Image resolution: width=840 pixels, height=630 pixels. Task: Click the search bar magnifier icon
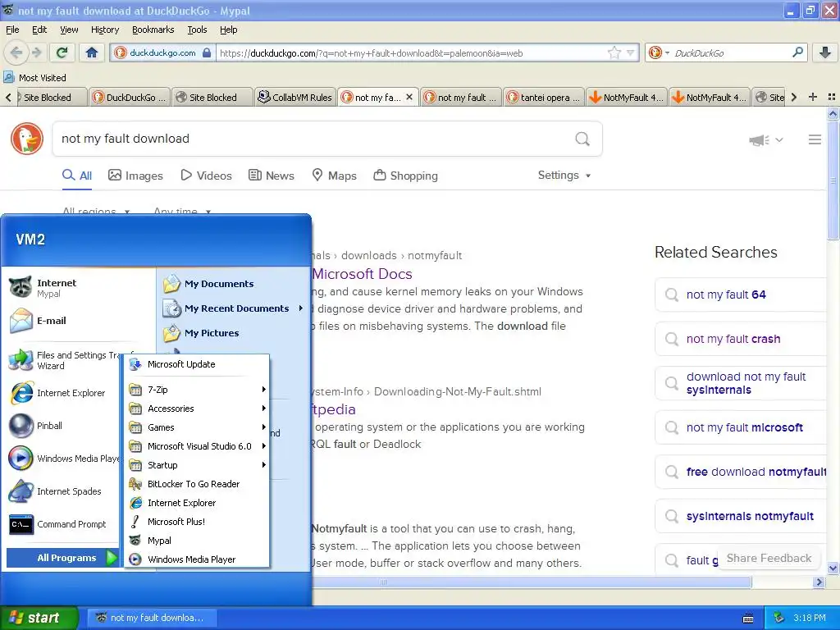[x=797, y=52]
